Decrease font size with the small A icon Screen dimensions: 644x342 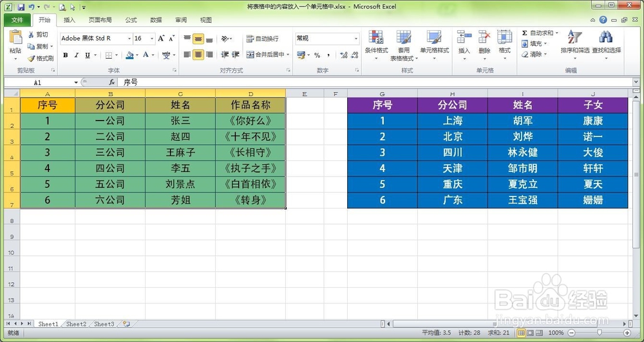coord(172,38)
